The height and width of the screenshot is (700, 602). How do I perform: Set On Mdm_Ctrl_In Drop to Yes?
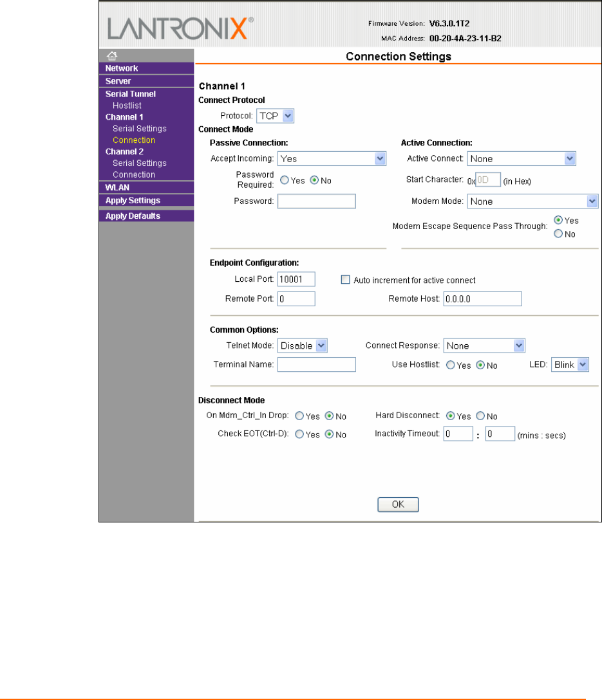(299, 416)
